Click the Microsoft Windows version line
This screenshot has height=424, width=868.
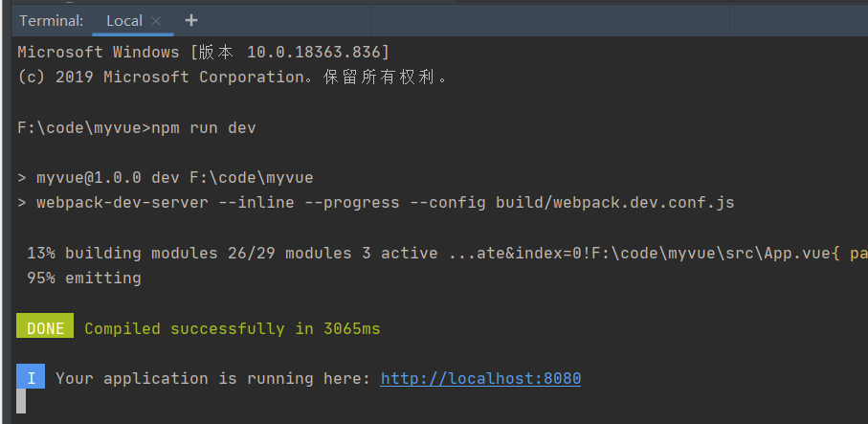(203, 52)
